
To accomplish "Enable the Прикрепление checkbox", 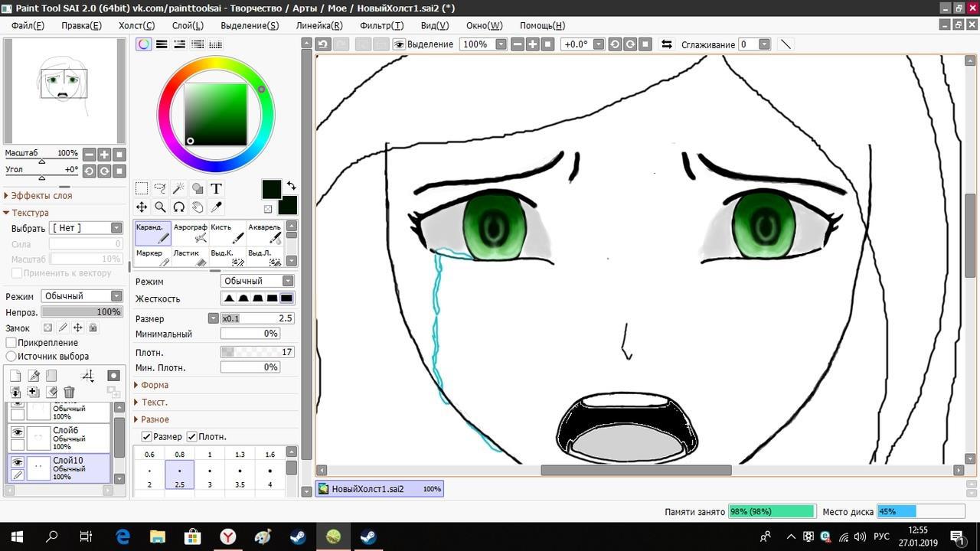I will coord(11,343).
